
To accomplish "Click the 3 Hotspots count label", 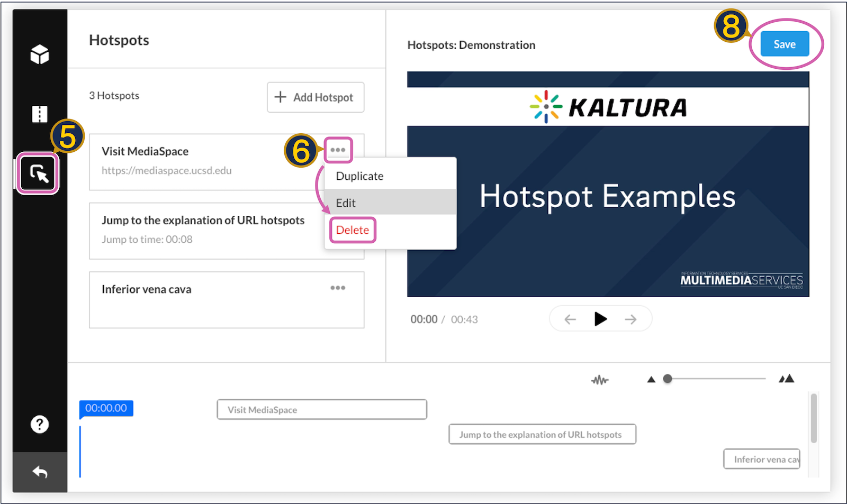I will pos(114,96).
